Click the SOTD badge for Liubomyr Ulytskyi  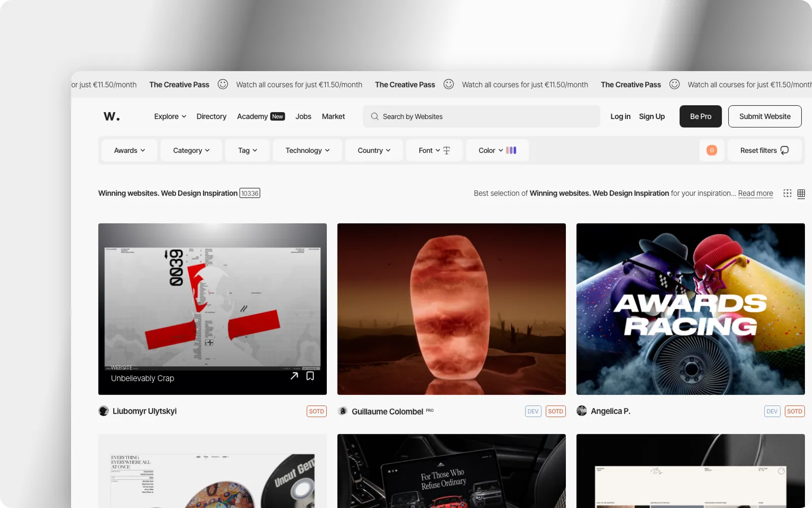(317, 411)
